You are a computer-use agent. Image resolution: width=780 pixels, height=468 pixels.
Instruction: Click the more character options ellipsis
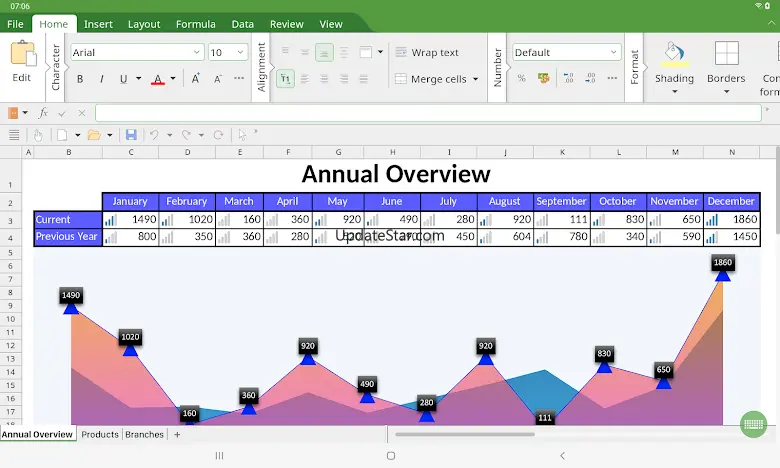(239, 78)
